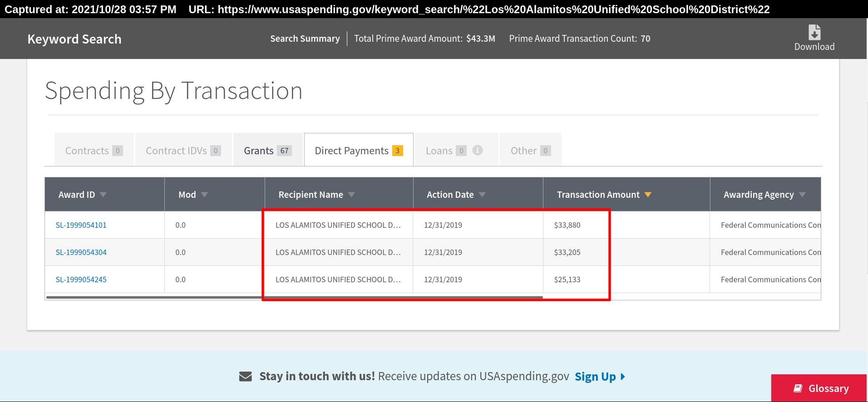Click the Action Date column header
868x402 pixels.
pyautogui.click(x=478, y=194)
